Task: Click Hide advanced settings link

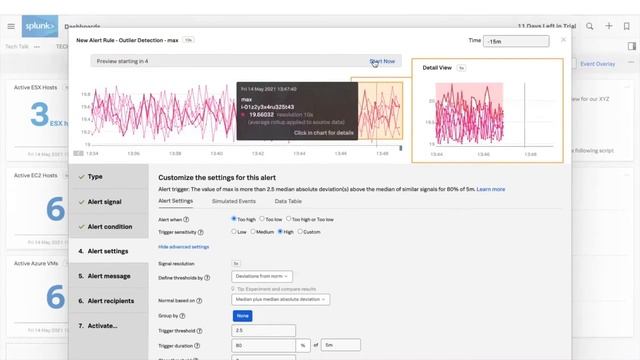Action: coord(184,247)
